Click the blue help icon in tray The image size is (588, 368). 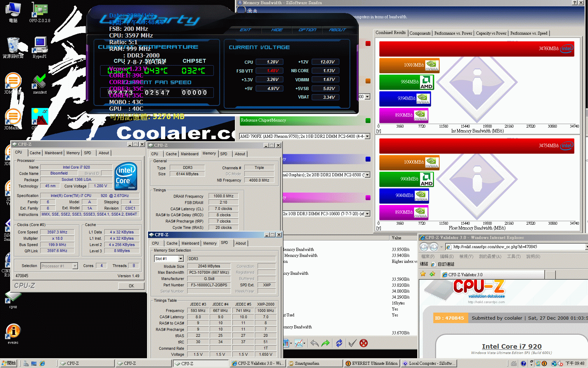[x=523, y=363]
